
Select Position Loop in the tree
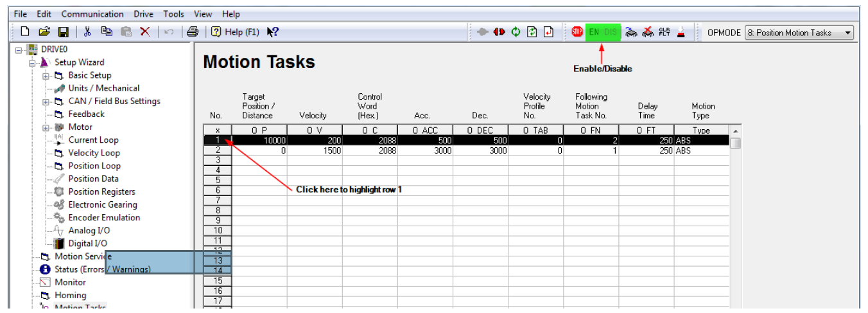point(94,165)
